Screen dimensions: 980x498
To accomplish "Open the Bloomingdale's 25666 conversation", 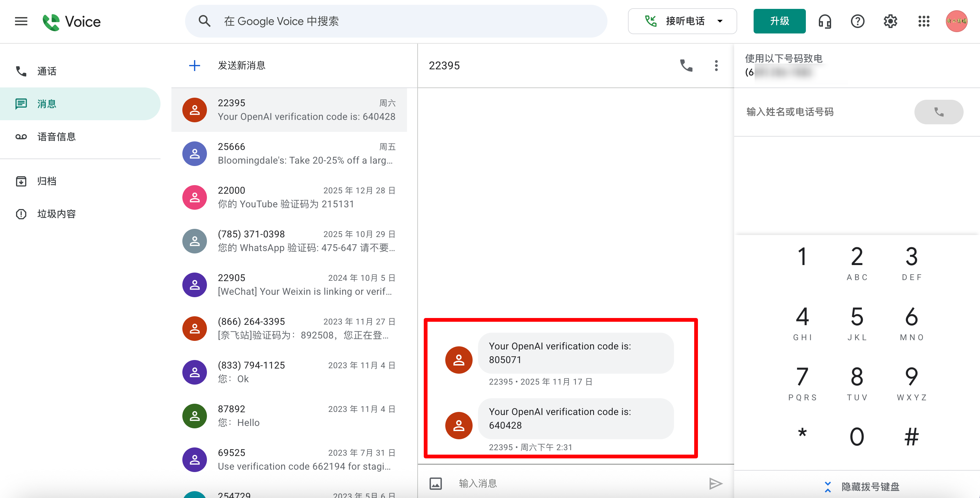I will tap(289, 154).
